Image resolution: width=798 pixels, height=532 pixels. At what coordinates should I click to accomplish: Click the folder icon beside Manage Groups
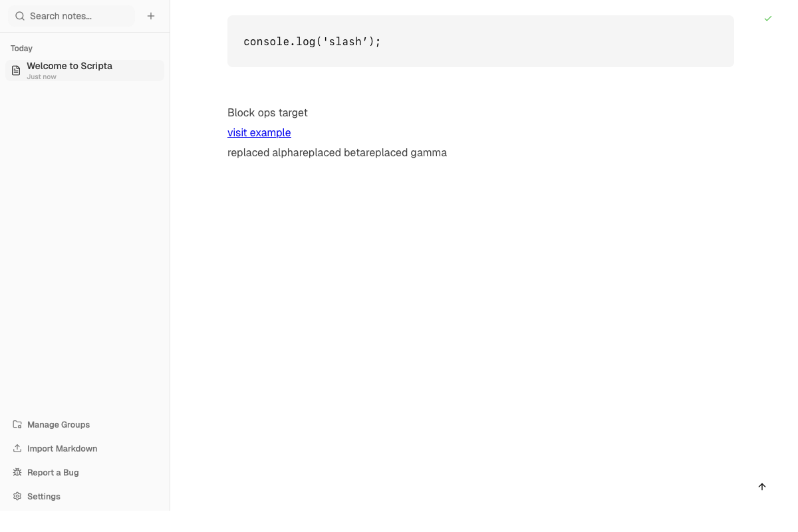[x=16, y=424]
